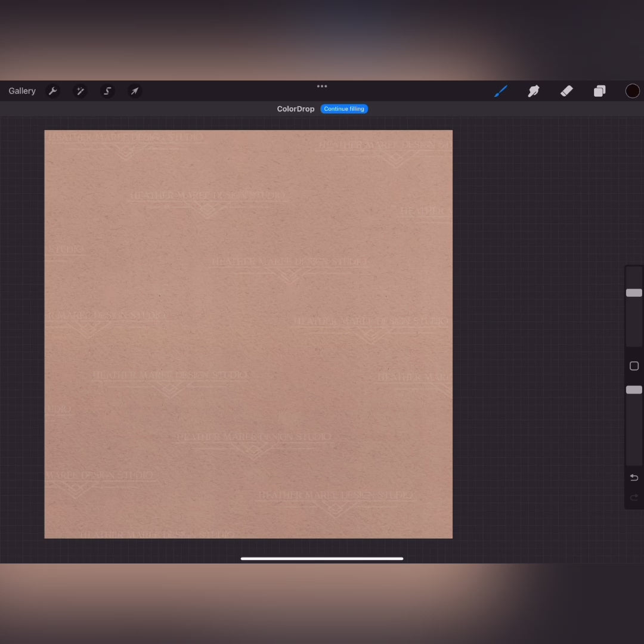This screenshot has width=644, height=644.
Task: Activate the Selection tool
Action: pos(107,91)
